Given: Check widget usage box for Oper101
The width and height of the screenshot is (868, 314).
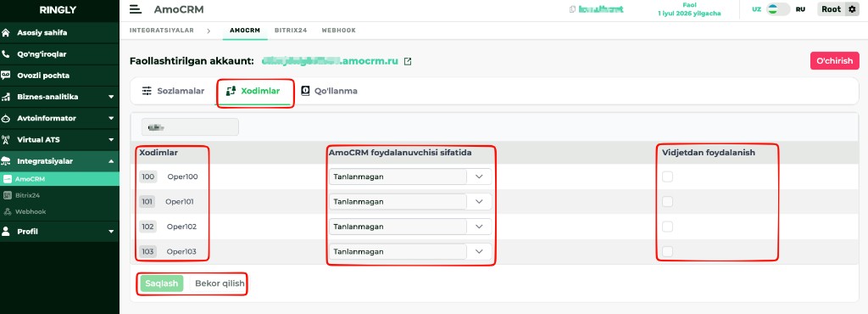Looking at the screenshot, I should tap(668, 202).
